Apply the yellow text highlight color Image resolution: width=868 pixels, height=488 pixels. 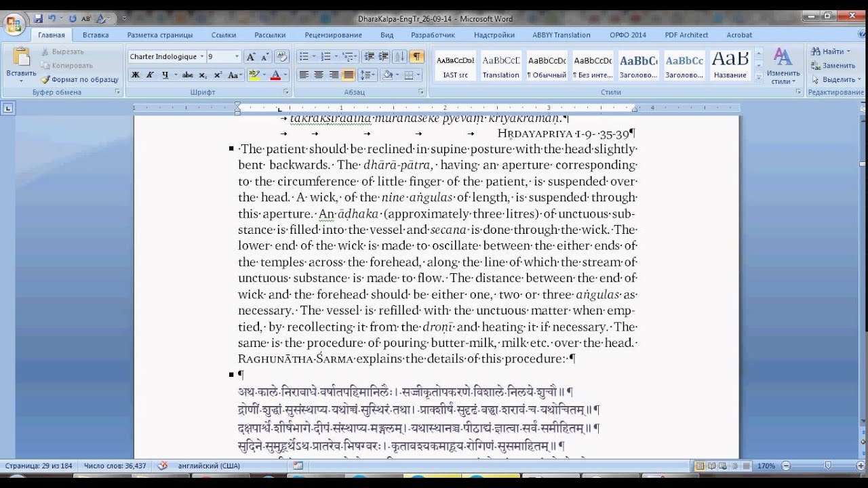254,75
